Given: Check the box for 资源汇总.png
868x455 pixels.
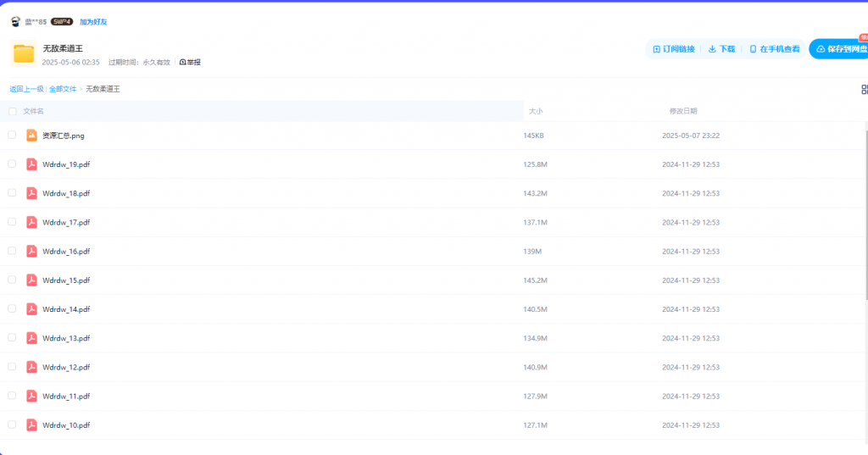Looking at the screenshot, I should [12, 135].
